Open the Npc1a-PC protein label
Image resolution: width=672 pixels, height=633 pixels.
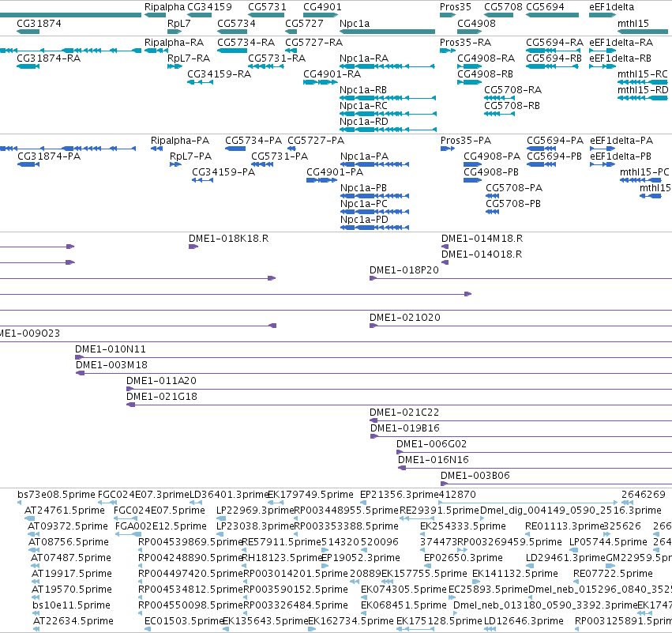363,204
